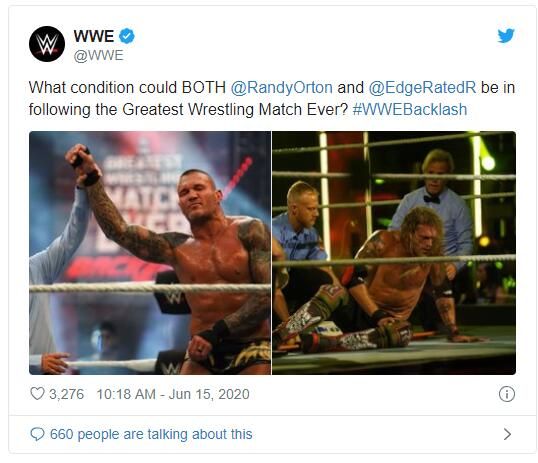Open the @EdgeRatedR mention link
538x463 pixels.
tap(422, 88)
